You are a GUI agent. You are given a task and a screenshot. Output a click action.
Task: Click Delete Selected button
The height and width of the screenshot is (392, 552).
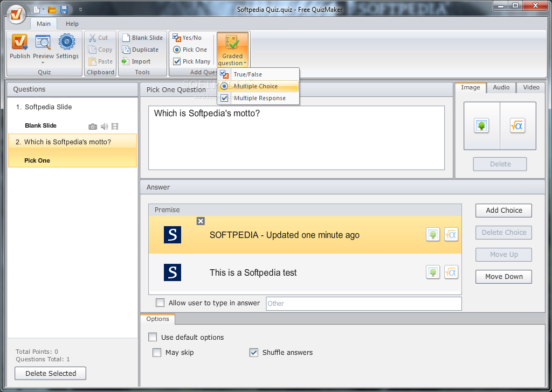50,373
